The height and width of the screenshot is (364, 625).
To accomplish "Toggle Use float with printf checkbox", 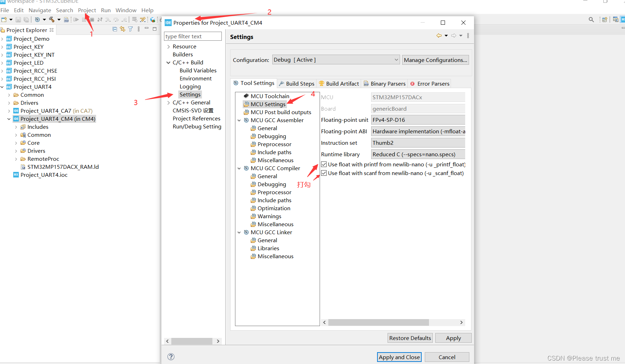I will click(324, 164).
